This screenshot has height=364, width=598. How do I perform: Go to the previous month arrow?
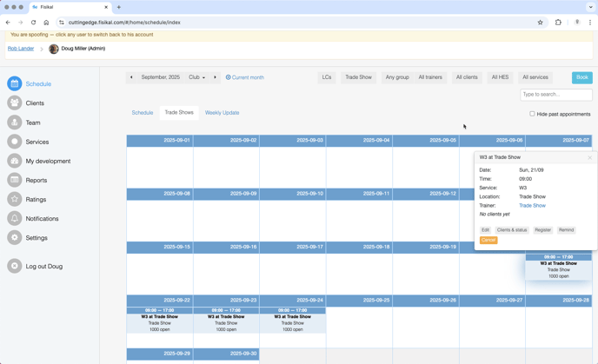[x=131, y=77]
